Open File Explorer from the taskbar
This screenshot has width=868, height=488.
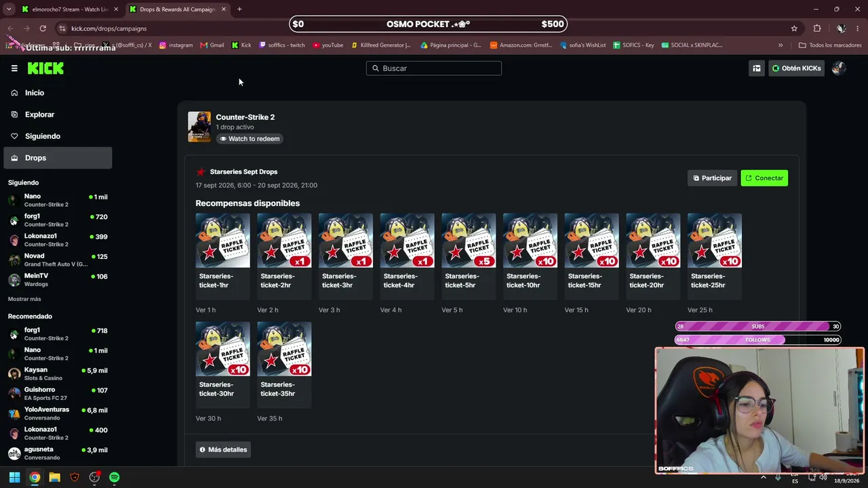tap(54, 477)
